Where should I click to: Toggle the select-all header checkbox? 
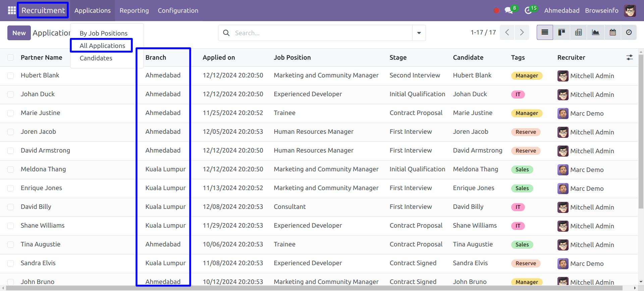[x=11, y=58]
